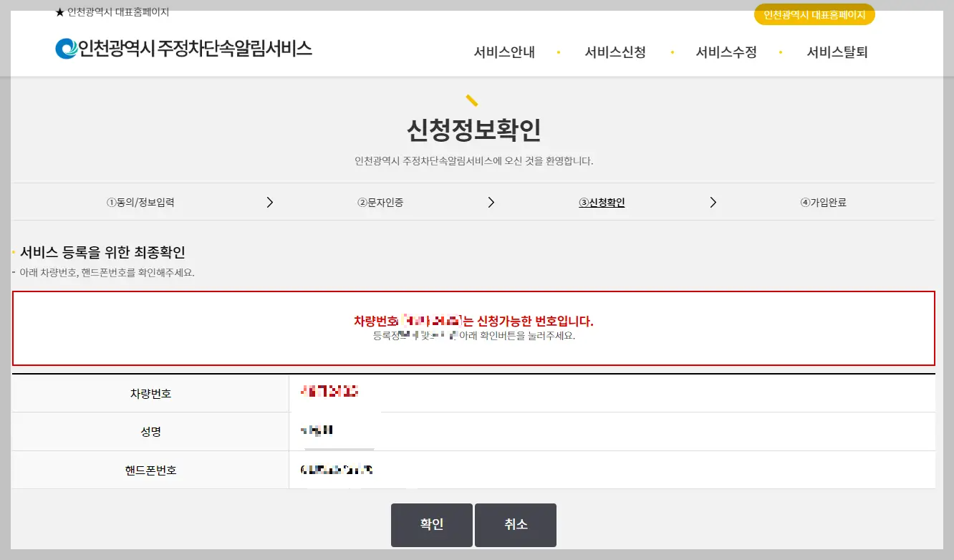The width and height of the screenshot is (954, 560).
Task: Select step ③신청확인 in the progress bar
Action: 601,202
